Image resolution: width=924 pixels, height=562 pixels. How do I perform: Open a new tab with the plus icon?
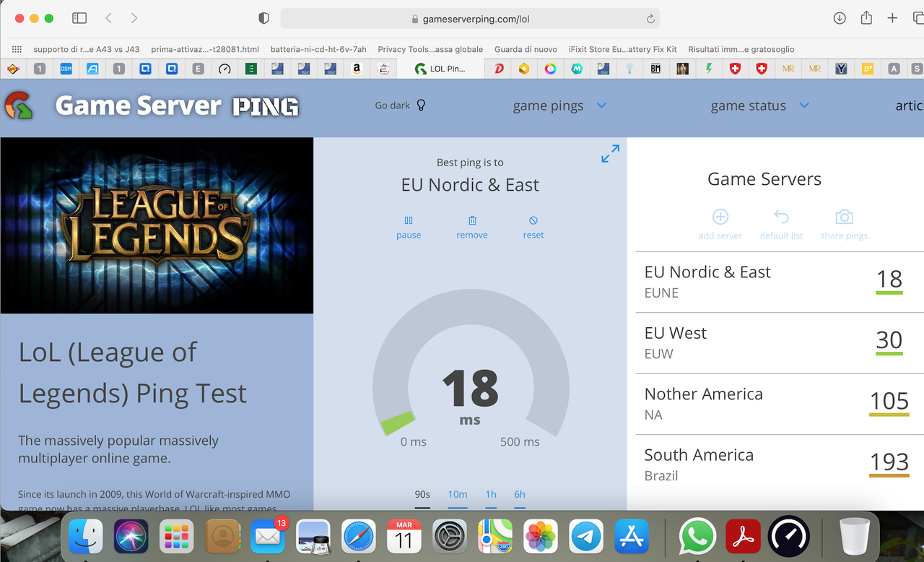(x=892, y=18)
